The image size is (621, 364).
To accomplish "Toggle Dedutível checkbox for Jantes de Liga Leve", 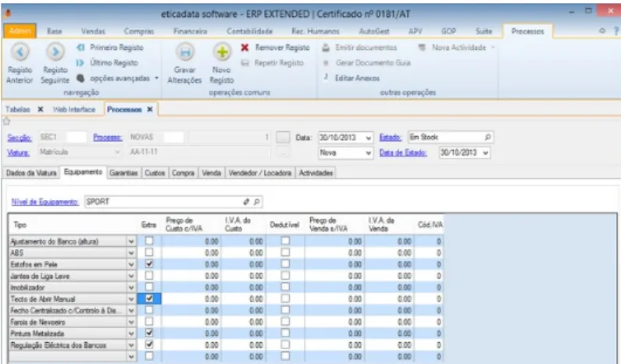I will pos(285,275).
